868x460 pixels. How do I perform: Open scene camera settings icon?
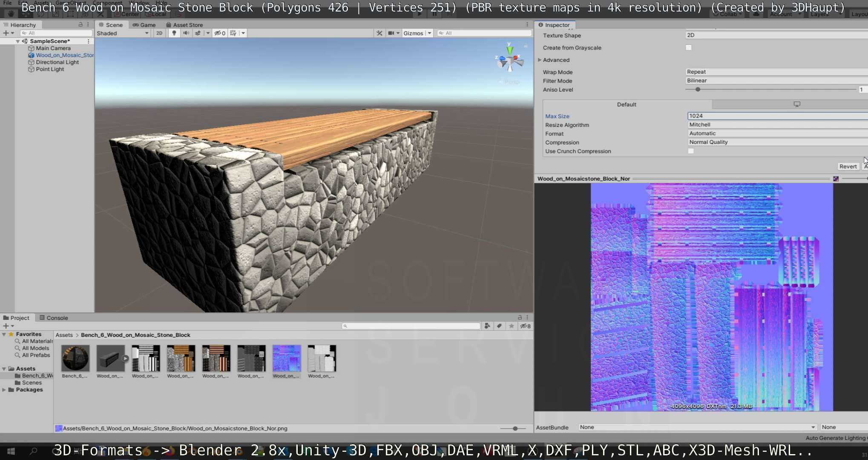(x=391, y=33)
